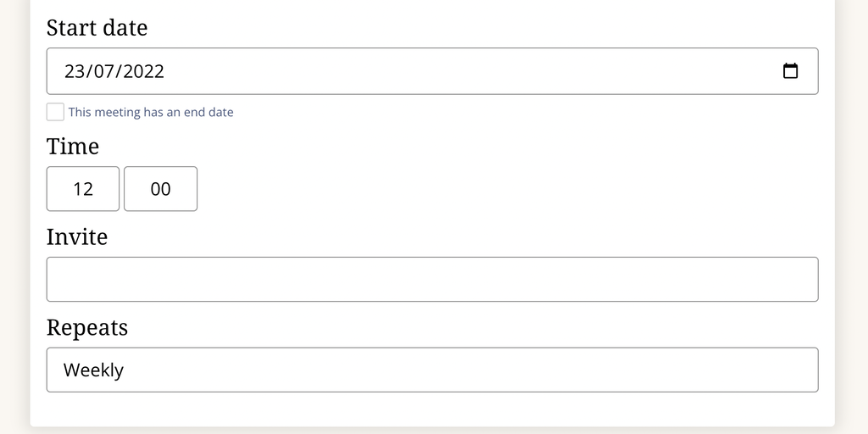Focus the minutes field showing 00

coord(160,189)
